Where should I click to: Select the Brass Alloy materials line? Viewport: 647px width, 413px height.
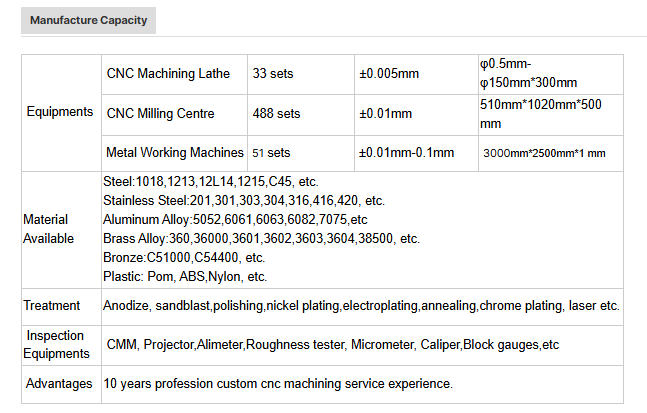[261, 239]
